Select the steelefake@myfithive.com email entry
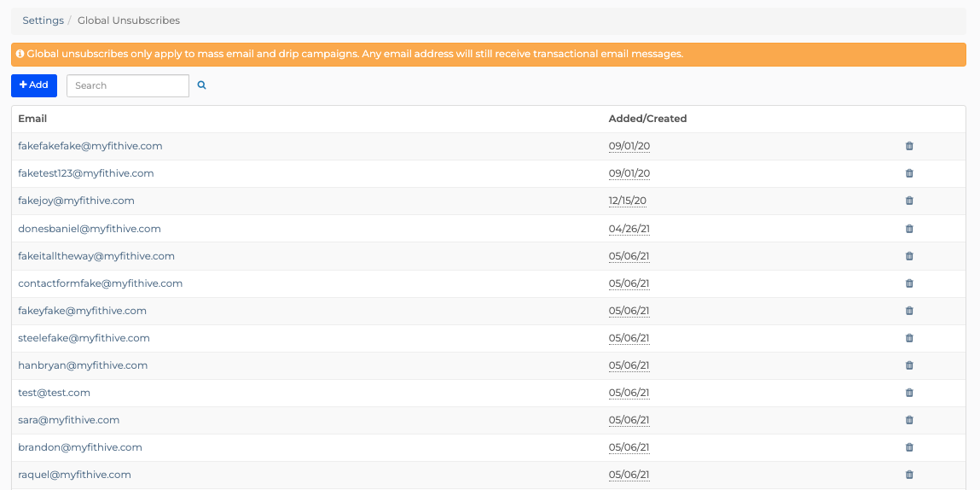980x490 pixels. click(x=84, y=338)
